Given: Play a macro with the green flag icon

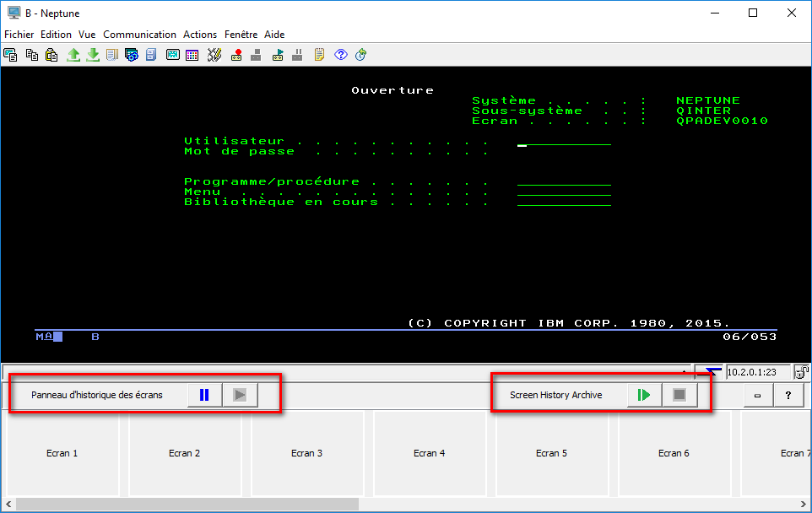Looking at the screenshot, I should pos(278,55).
